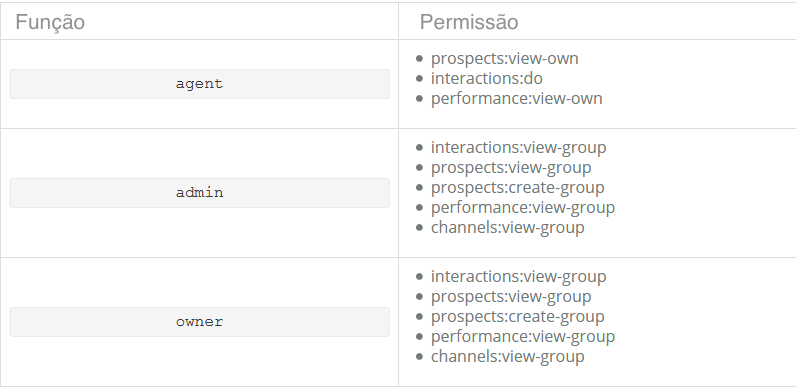
Task: Click the agent role code box
Action: point(200,84)
